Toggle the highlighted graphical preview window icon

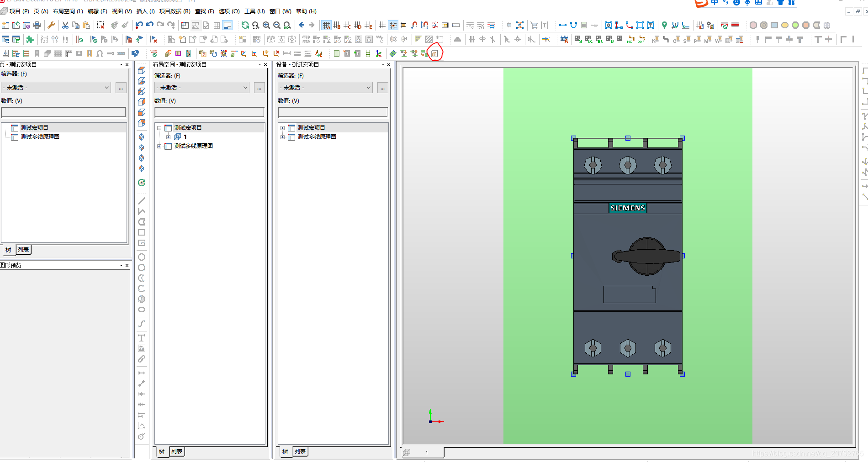tap(228, 25)
